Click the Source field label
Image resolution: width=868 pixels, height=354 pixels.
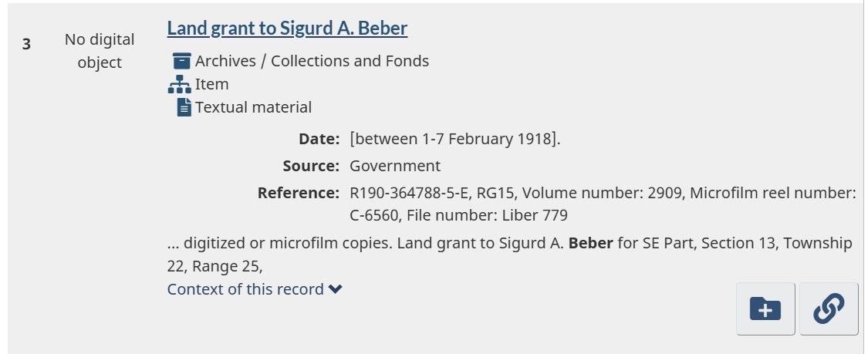tap(311, 166)
